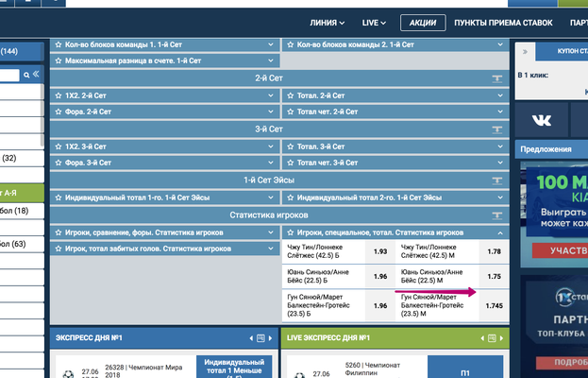Viewport: 588px width, 378px height.
Task: Star the '1X2. 2-й Сет' market
Action: coord(58,95)
